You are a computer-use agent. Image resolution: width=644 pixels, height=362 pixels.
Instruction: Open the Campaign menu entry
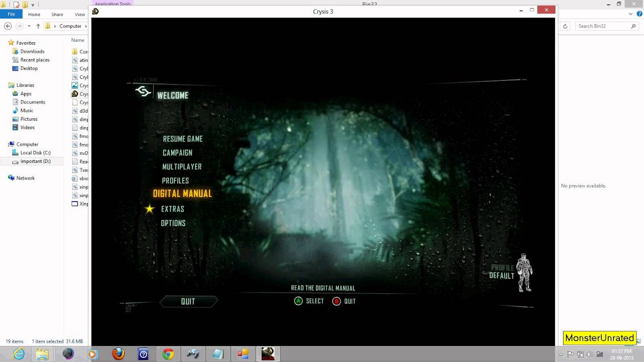[177, 153]
